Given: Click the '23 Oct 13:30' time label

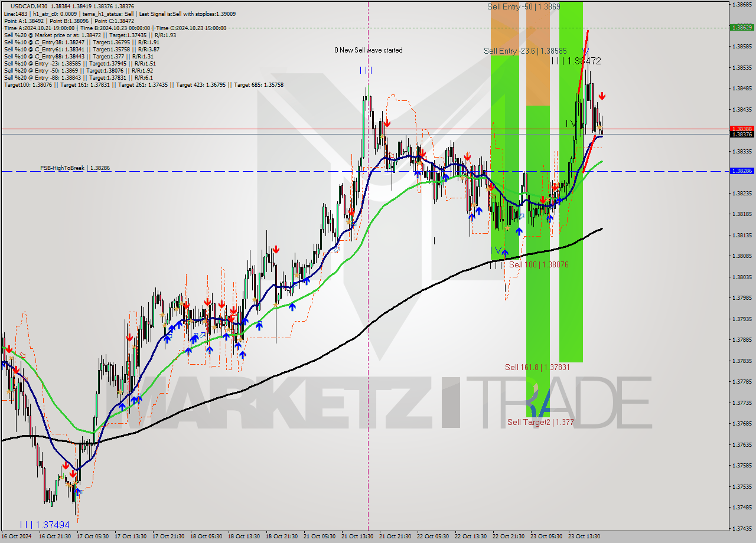Looking at the screenshot, I should point(584,537).
